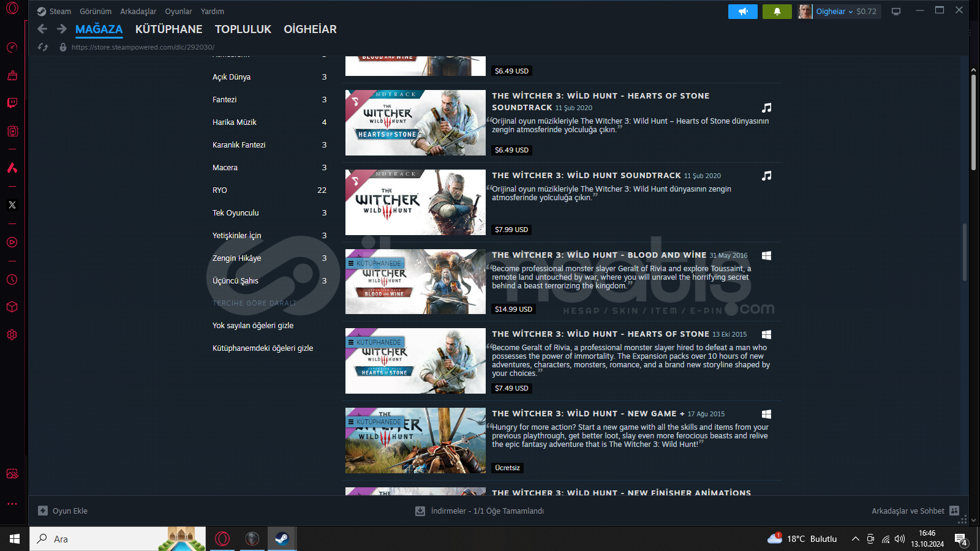Open the Windows volume tray icon
The height and width of the screenshot is (551, 980).
pyautogui.click(x=900, y=539)
